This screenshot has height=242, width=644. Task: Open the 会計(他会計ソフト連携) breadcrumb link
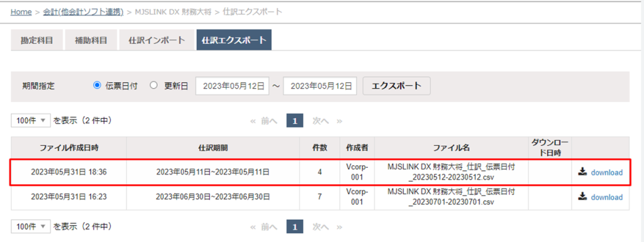[84, 12]
